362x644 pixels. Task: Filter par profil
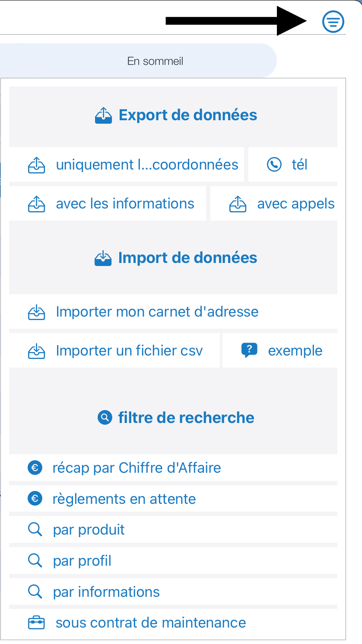point(82,561)
